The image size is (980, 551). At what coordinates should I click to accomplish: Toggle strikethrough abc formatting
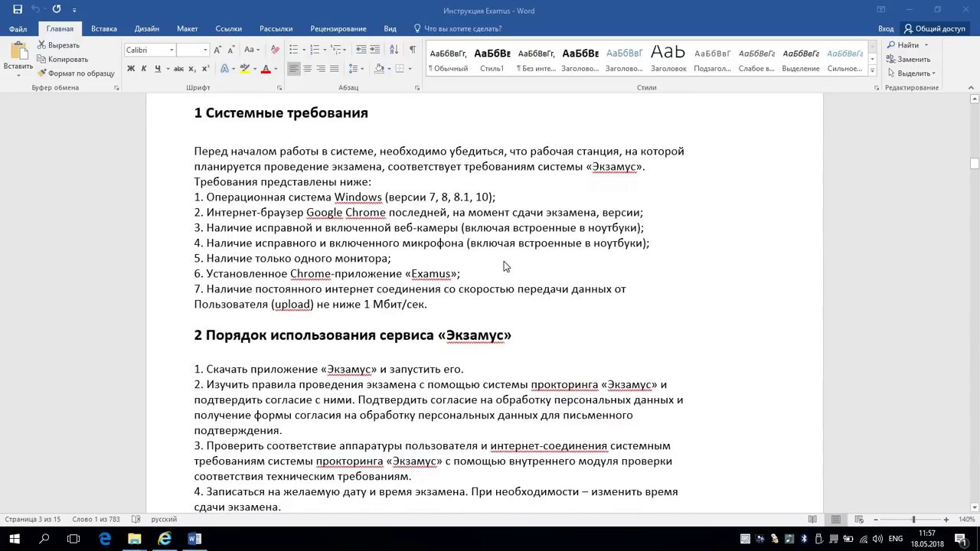tap(178, 69)
